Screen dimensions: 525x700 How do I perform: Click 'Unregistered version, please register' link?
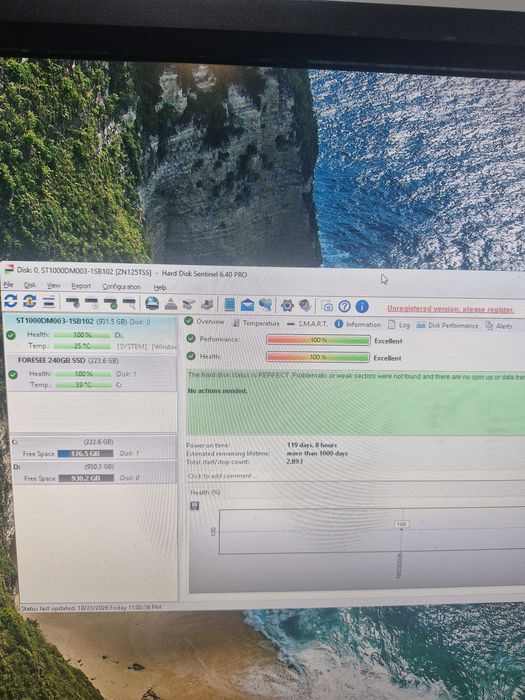tap(450, 309)
